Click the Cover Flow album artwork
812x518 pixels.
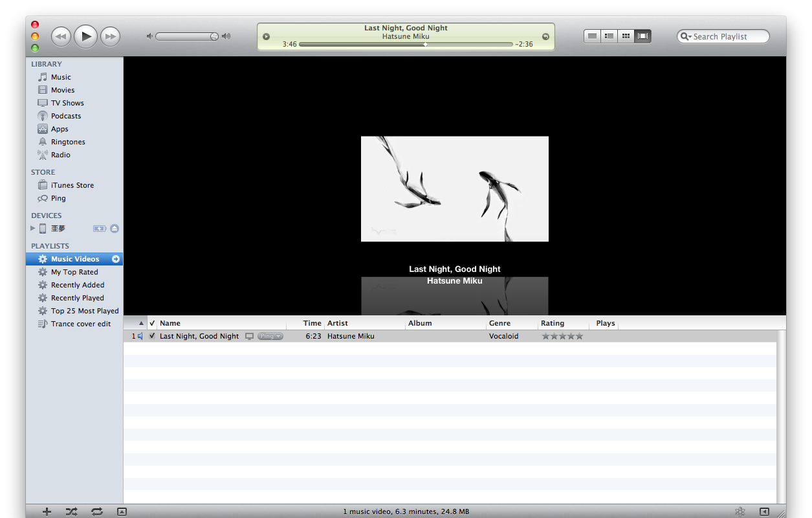point(455,189)
